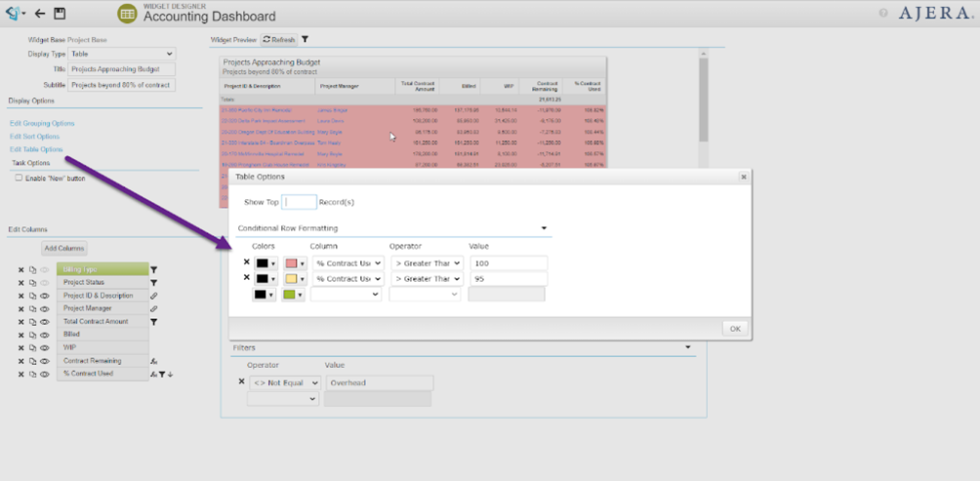Screen dimensions: 980x481
Task: Open the Display Type dropdown
Action: click(121, 55)
